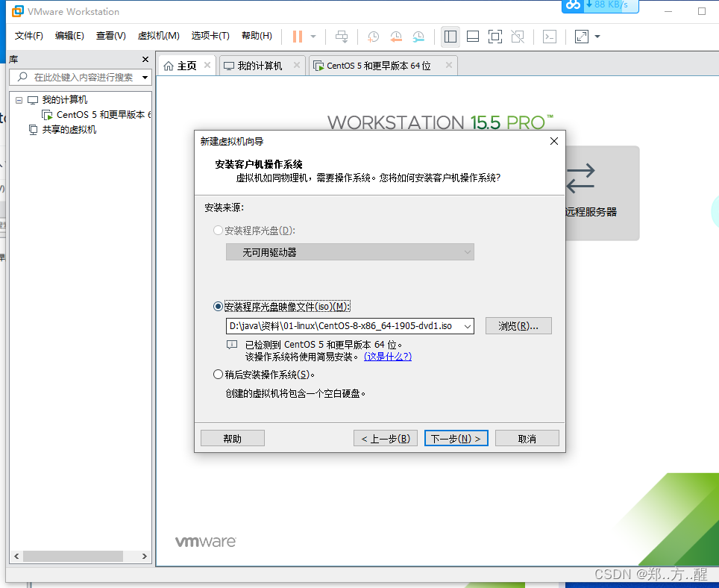Click the 浏览(R)... browse button

(x=518, y=326)
